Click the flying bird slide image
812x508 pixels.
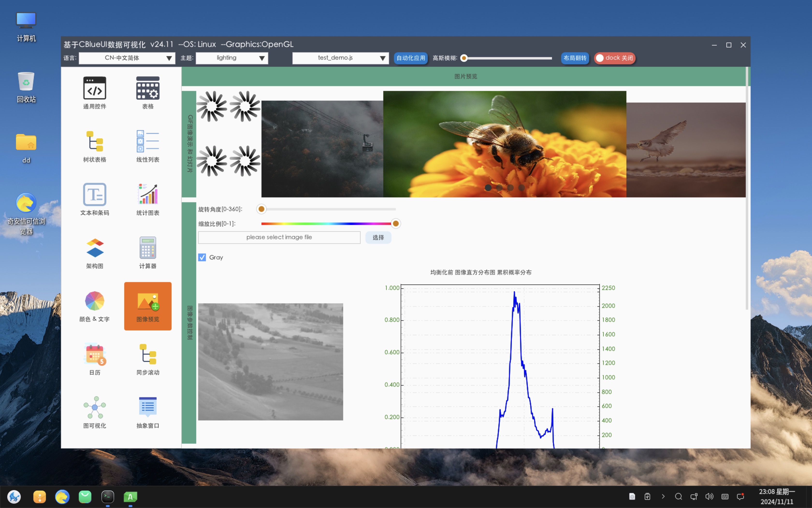pyautogui.click(x=686, y=150)
